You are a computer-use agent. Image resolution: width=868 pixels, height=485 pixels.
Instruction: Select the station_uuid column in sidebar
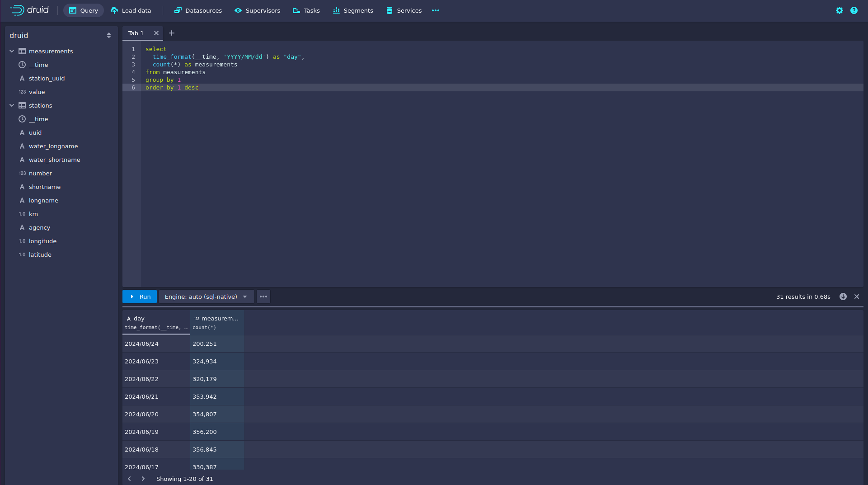47,78
